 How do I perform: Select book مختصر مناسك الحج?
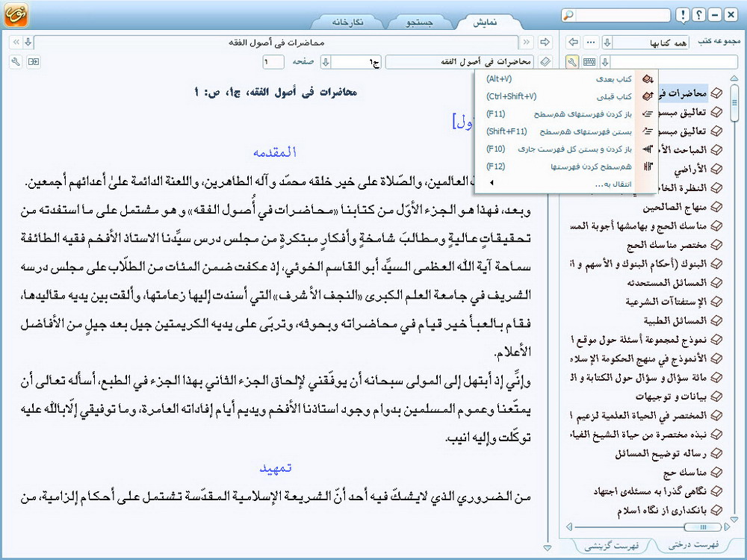click(x=667, y=245)
